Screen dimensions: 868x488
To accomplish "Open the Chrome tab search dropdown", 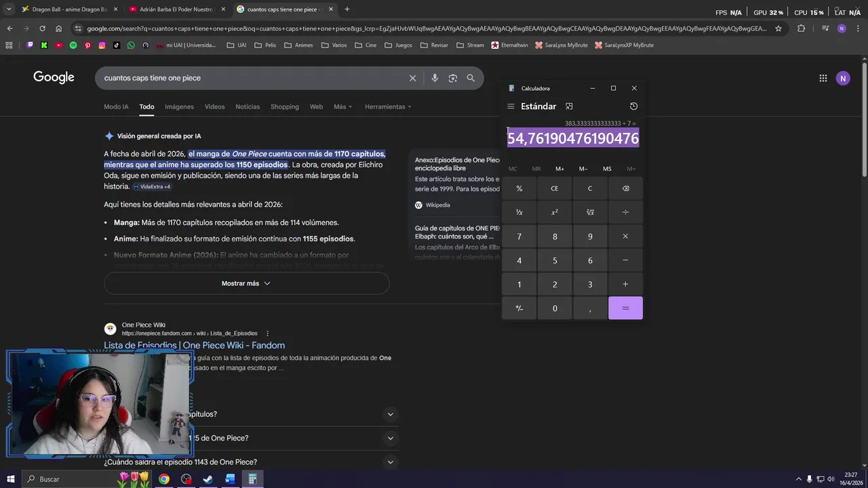I will coord(8,9).
